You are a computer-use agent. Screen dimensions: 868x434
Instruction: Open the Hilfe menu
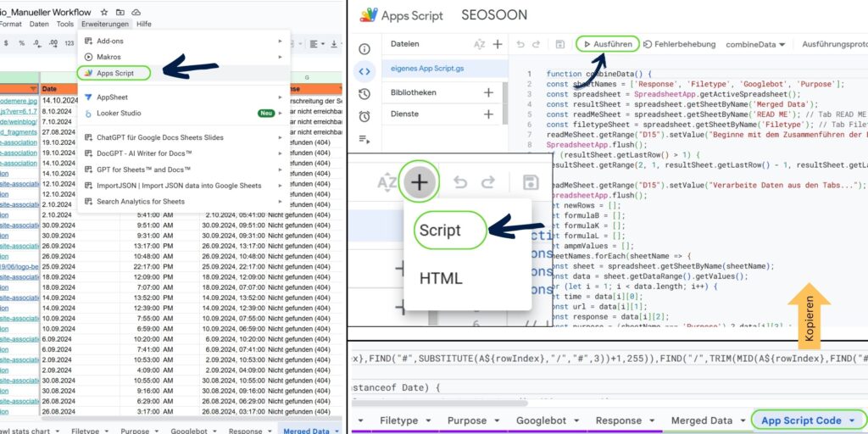coord(144,25)
